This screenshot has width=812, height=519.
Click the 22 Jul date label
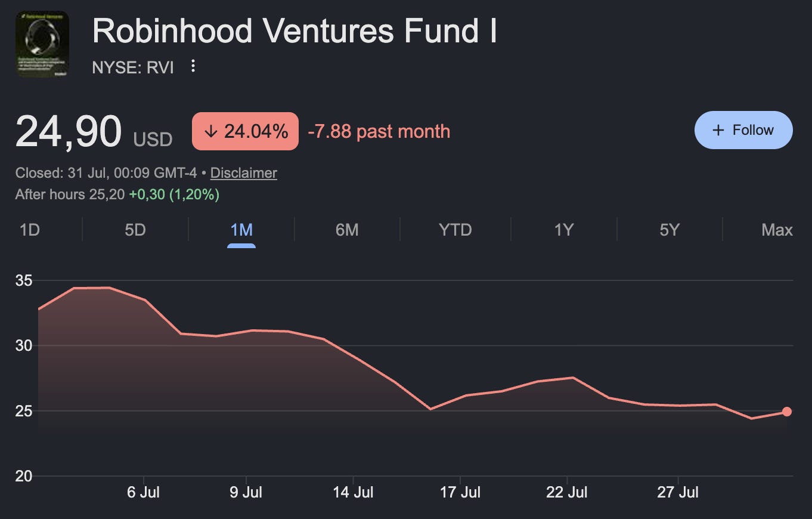[x=567, y=493]
